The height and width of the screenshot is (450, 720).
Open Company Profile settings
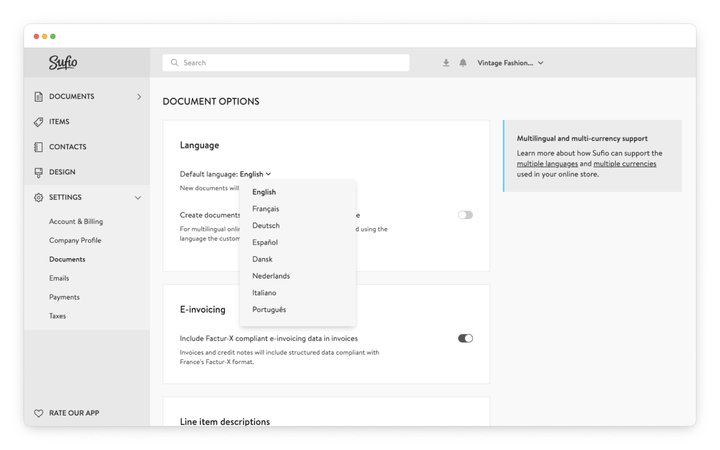(x=75, y=240)
